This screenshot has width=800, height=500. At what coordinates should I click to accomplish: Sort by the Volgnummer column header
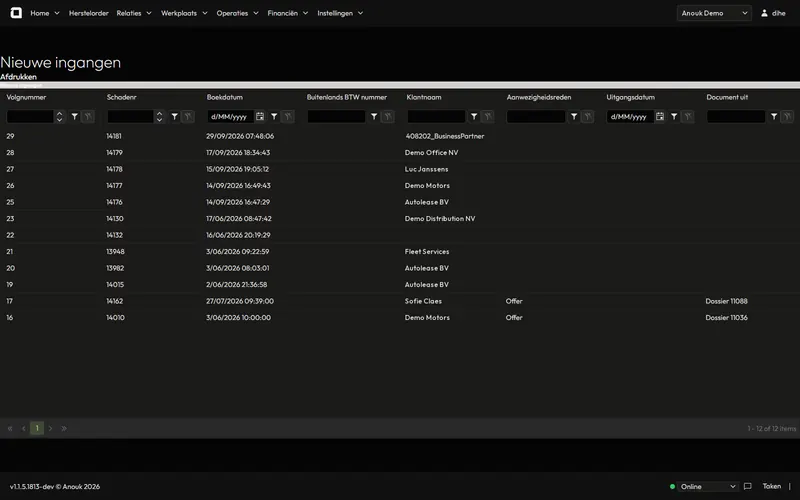click(x=27, y=97)
